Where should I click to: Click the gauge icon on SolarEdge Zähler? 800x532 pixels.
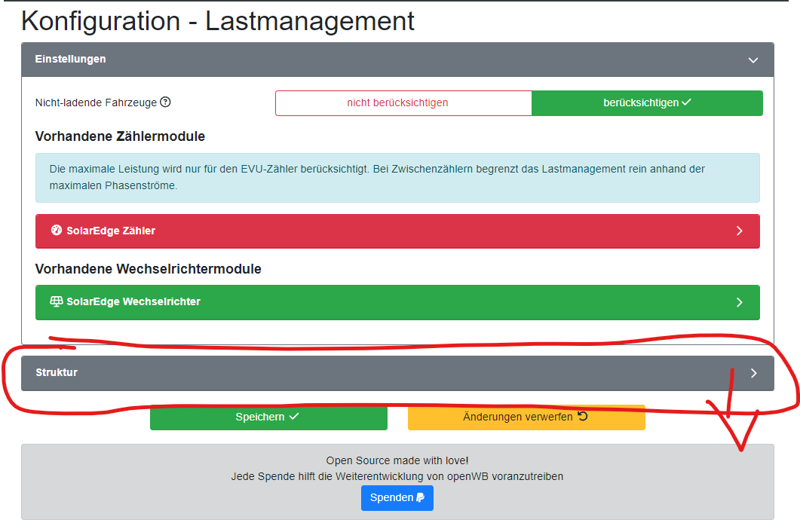coord(56,230)
